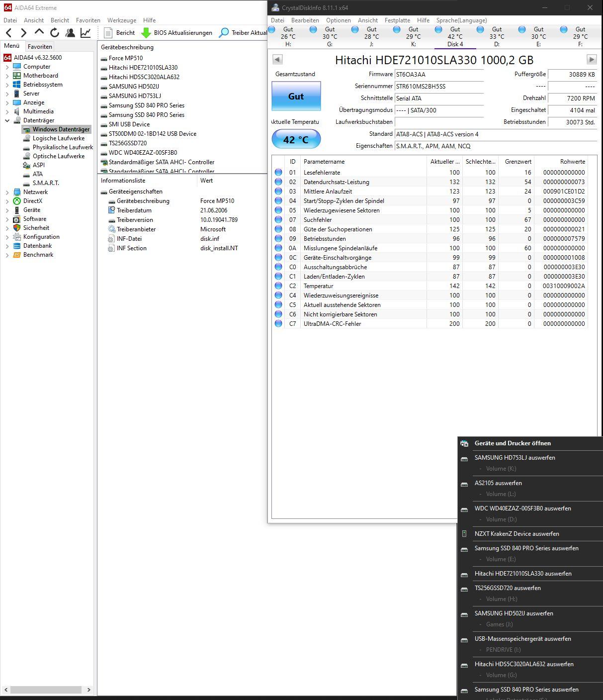Expand the Konfiguration tree node
Image resolution: width=603 pixels, height=700 pixels.
pos(7,237)
